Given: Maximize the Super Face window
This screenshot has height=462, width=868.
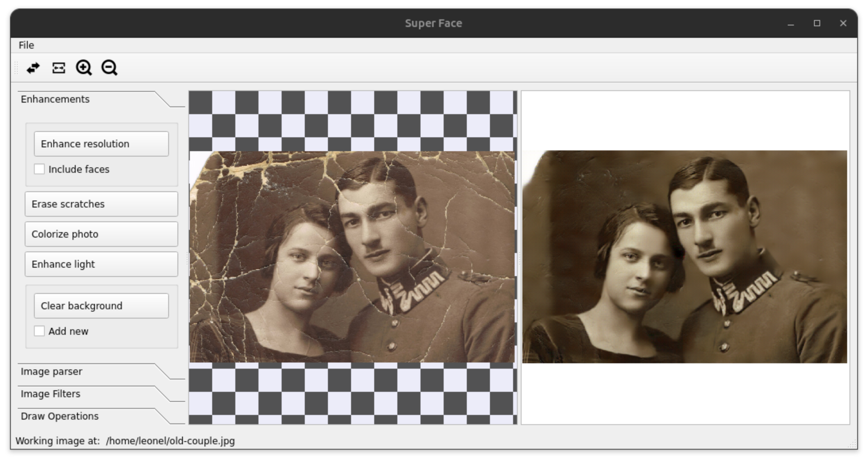Looking at the screenshot, I should [817, 24].
